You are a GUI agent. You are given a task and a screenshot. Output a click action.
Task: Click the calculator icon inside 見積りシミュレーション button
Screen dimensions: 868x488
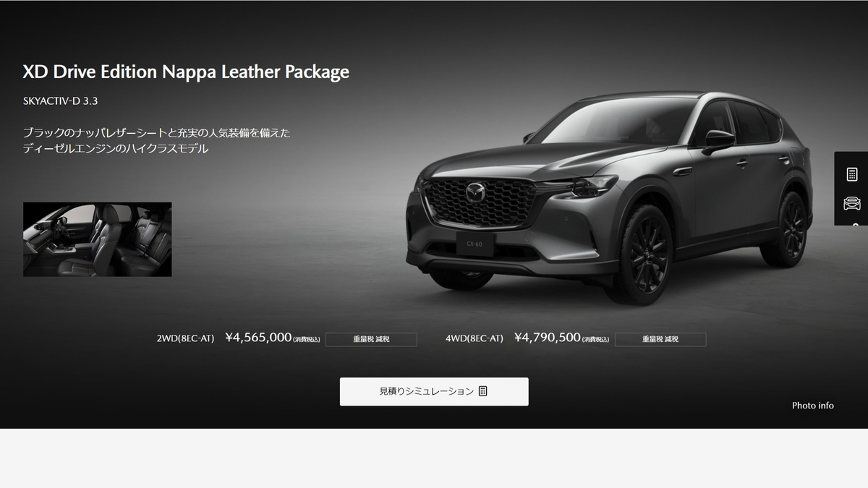click(x=483, y=391)
